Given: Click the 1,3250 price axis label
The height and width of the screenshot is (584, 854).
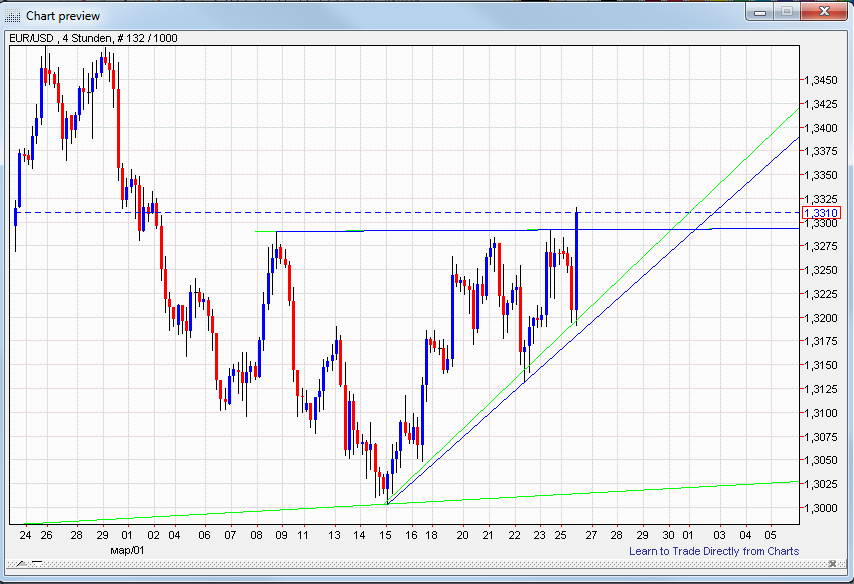Looking at the screenshot, I should (821, 270).
